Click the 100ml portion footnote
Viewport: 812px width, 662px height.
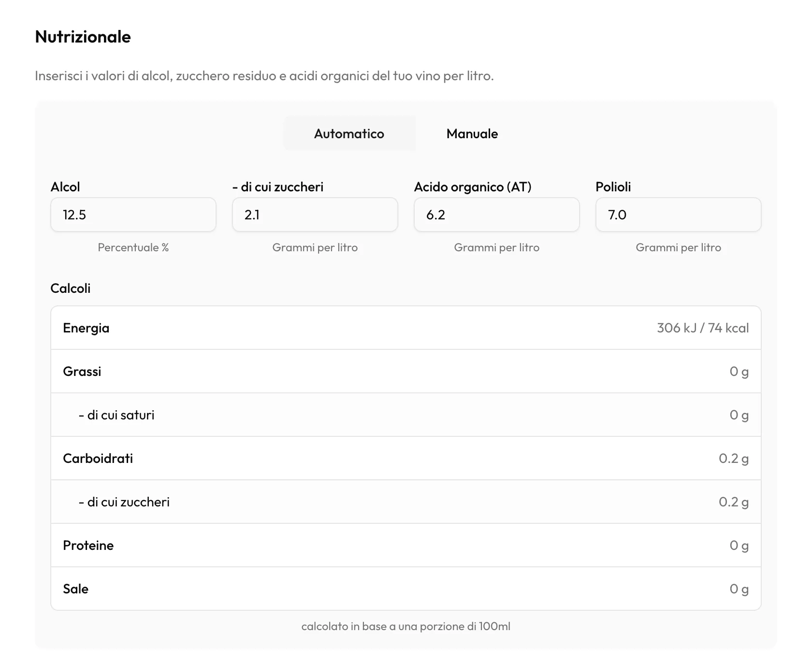(406, 626)
